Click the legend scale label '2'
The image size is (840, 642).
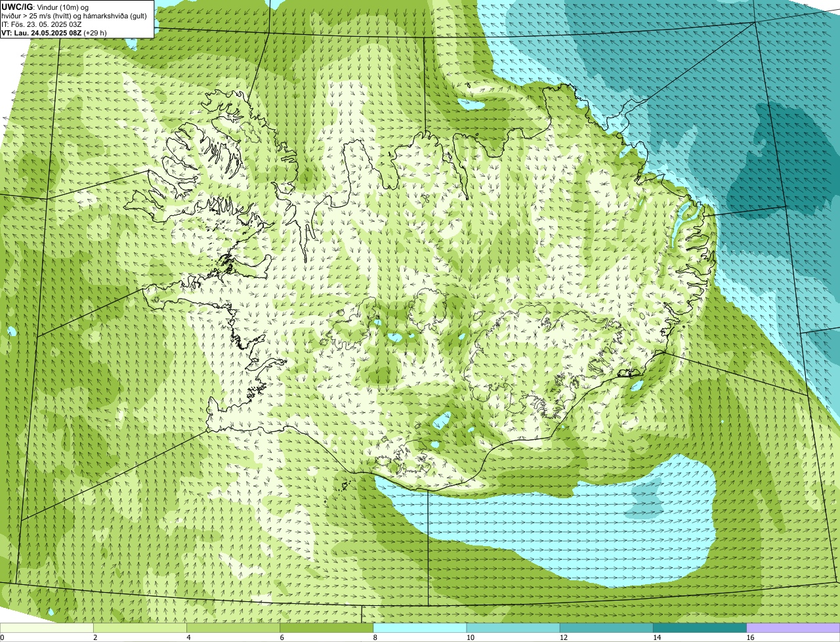coord(95,637)
